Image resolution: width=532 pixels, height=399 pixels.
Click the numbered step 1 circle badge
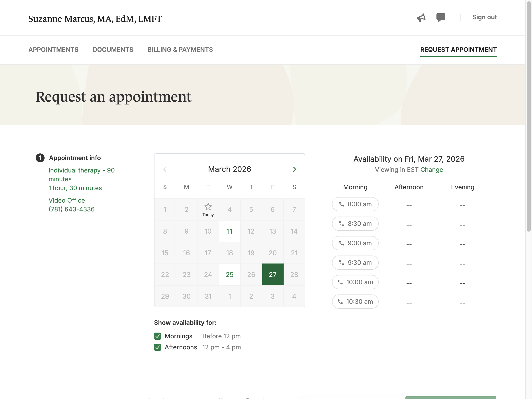pyautogui.click(x=40, y=158)
